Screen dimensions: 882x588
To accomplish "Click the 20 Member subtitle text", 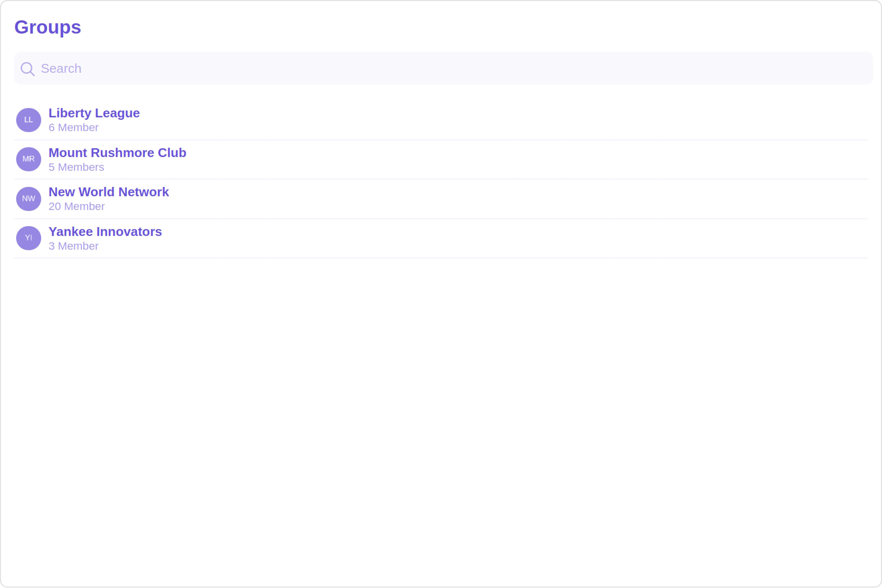I will point(76,207).
